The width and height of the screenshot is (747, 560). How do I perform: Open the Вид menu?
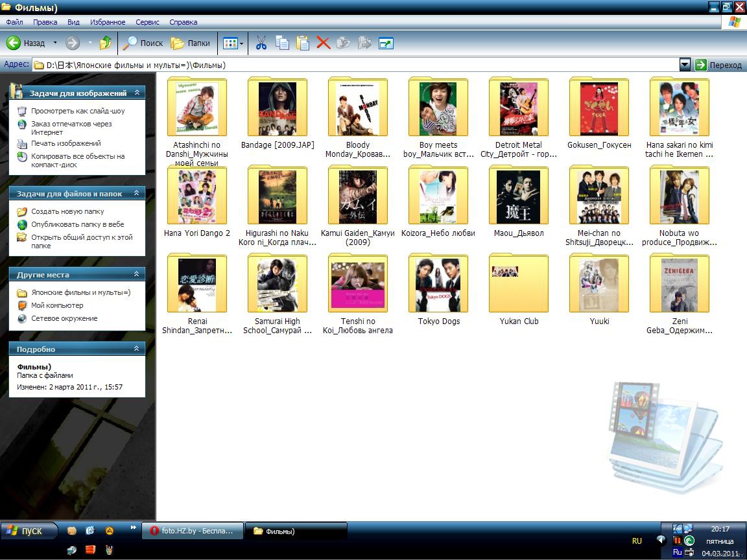tap(73, 22)
